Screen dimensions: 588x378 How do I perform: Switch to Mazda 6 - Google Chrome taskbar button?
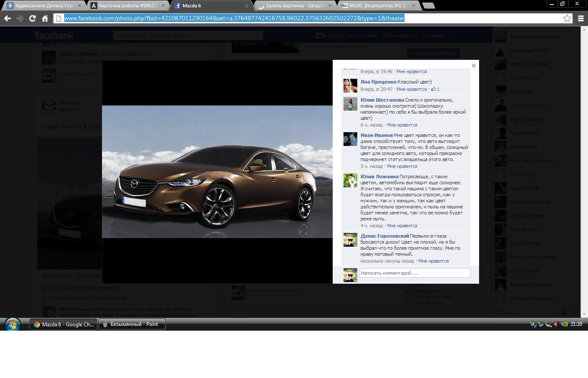tap(63, 324)
